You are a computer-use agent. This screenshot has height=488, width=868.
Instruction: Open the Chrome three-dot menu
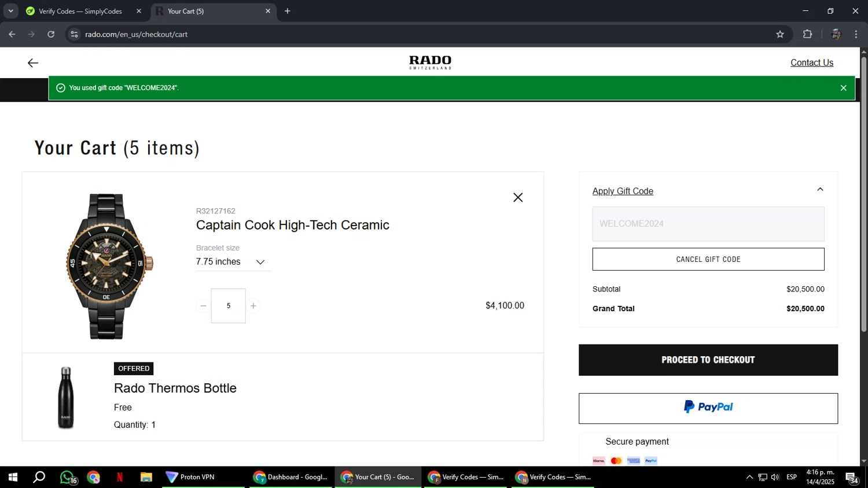pos(856,34)
